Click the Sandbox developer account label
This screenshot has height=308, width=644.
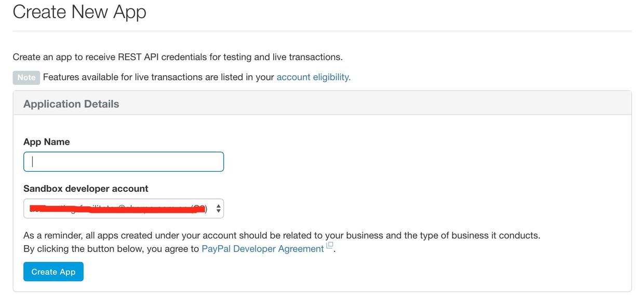[x=86, y=189]
